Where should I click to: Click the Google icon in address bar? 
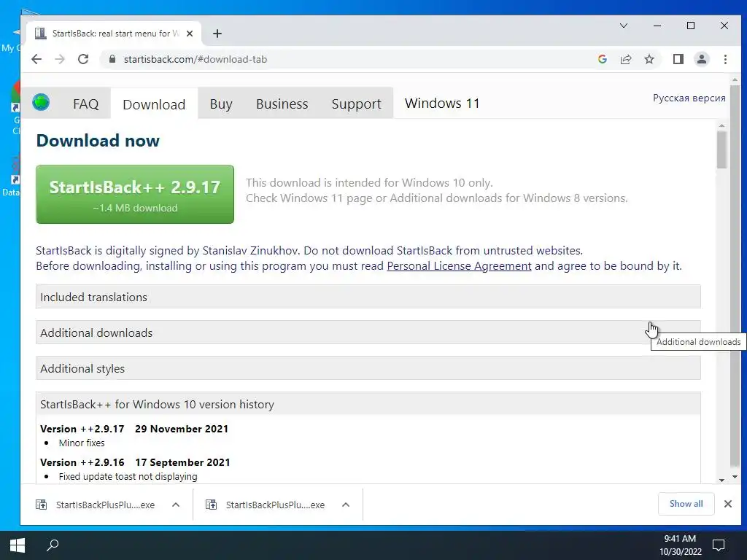click(602, 59)
